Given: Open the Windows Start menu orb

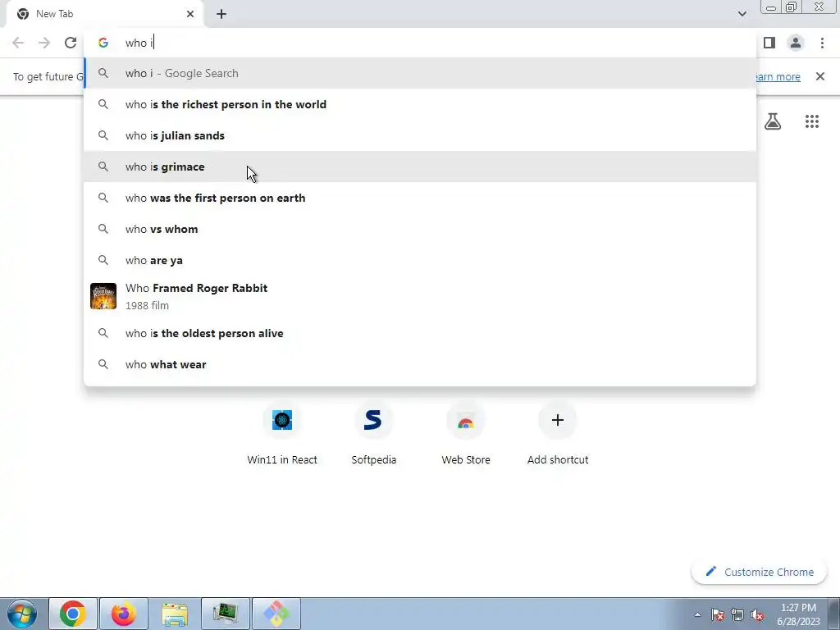Looking at the screenshot, I should pyautogui.click(x=22, y=614).
